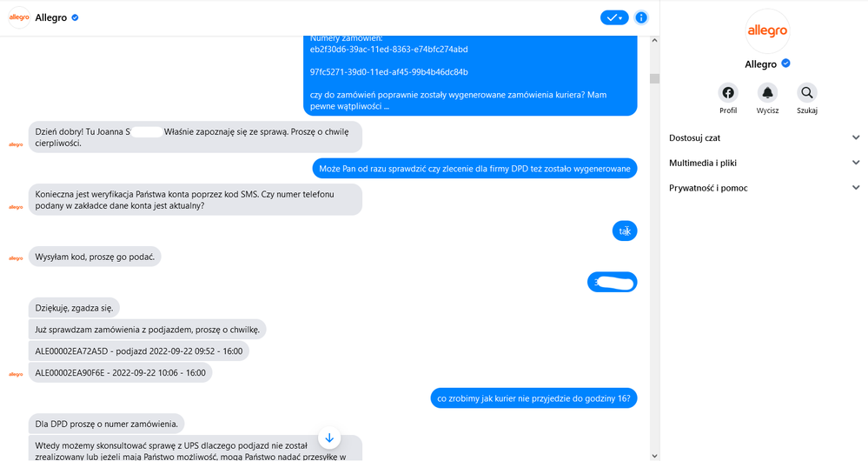Click verified badge beside header Allegro name

75,17
